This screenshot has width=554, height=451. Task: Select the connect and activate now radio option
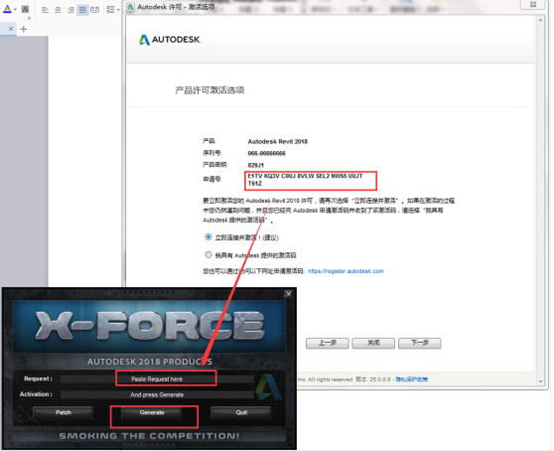tap(208, 237)
